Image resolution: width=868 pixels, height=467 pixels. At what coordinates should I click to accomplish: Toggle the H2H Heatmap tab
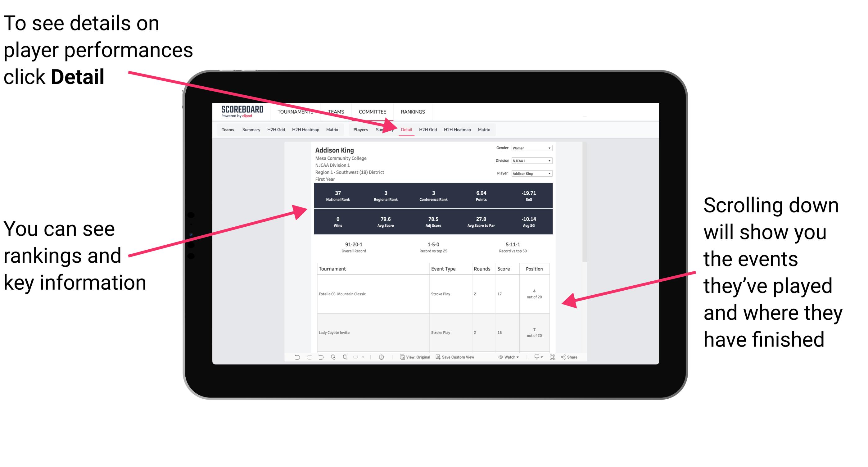click(x=456, y=129)
